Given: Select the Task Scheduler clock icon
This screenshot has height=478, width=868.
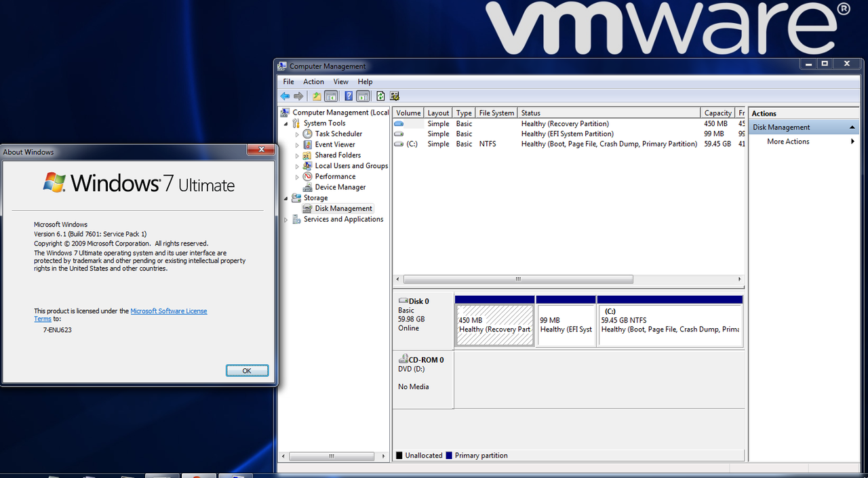Looking at the screenshot, I should coord(308,134).
